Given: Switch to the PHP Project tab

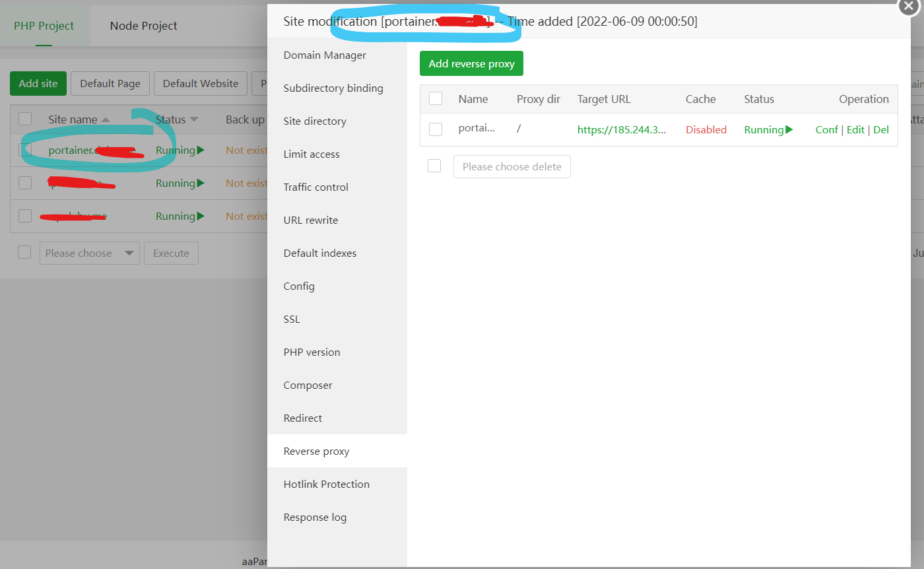Looking at the screenshot, I should (x=44, y=26).
